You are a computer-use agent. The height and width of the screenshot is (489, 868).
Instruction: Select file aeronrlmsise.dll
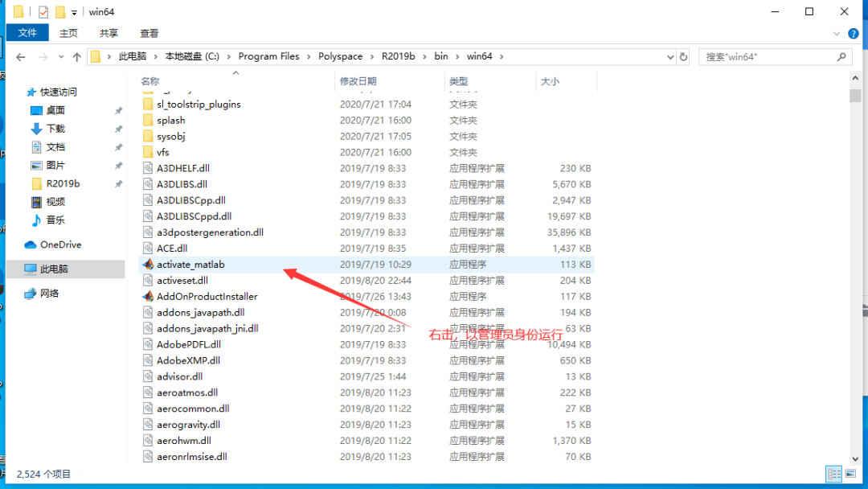tap(191, 457)
